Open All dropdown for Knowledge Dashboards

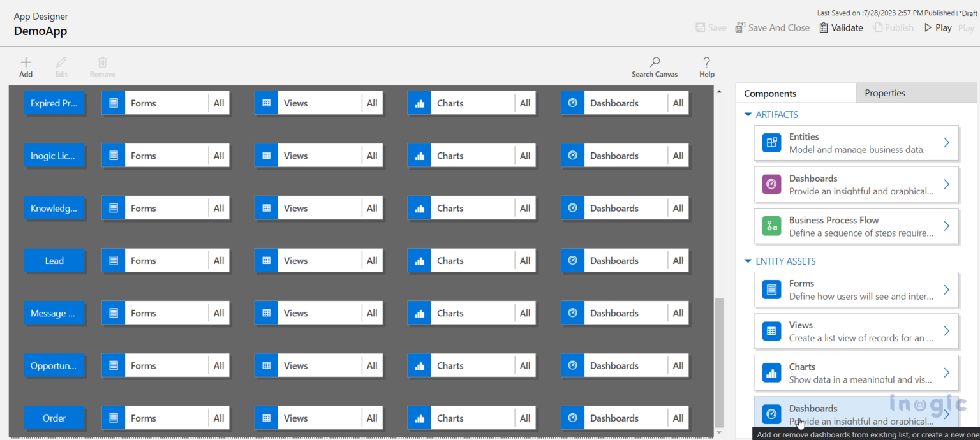tap(678, 209)
